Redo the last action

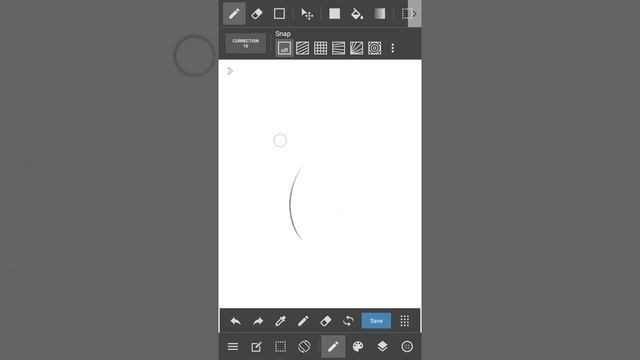(258, 321)
